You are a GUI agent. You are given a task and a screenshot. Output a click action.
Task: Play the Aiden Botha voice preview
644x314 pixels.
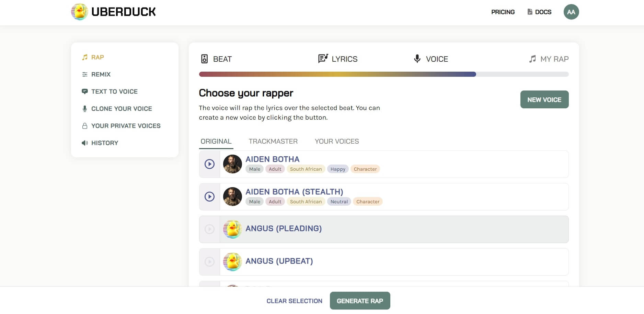point(209,164)
